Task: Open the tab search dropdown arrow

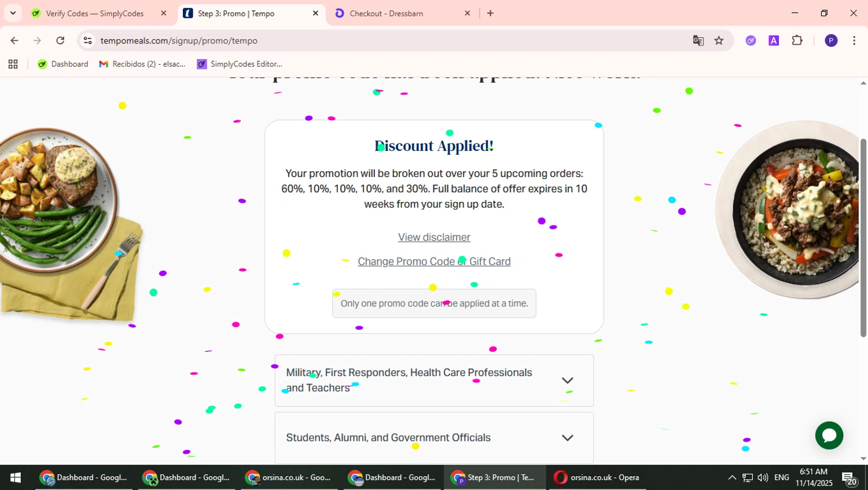Action: click(x=13, y=13)
